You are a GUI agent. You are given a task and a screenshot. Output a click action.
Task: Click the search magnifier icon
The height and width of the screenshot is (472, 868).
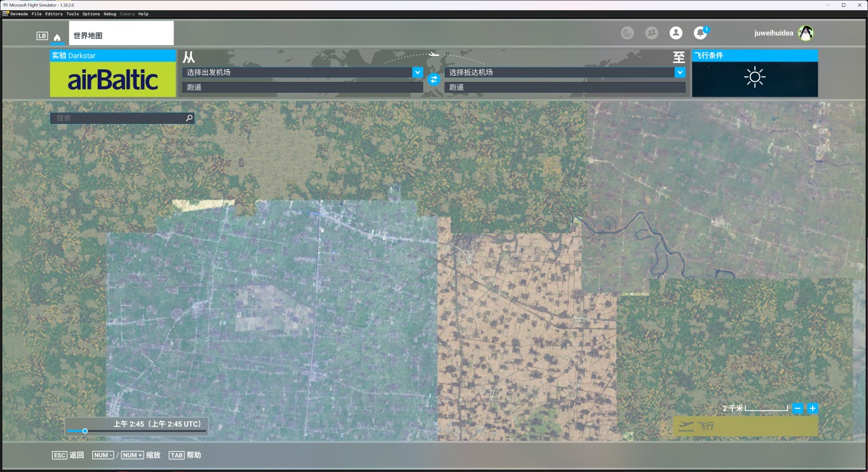pyautogui.click(x=189, y=118)
